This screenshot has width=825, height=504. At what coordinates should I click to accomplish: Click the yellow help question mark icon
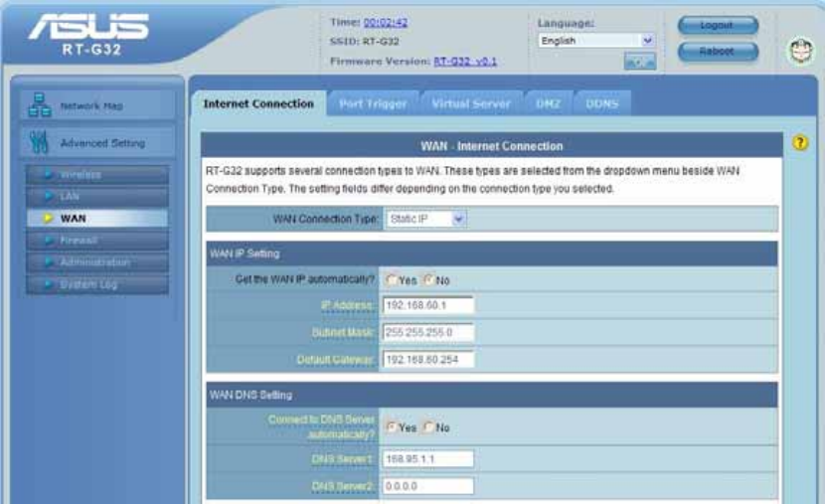[800, 142]
